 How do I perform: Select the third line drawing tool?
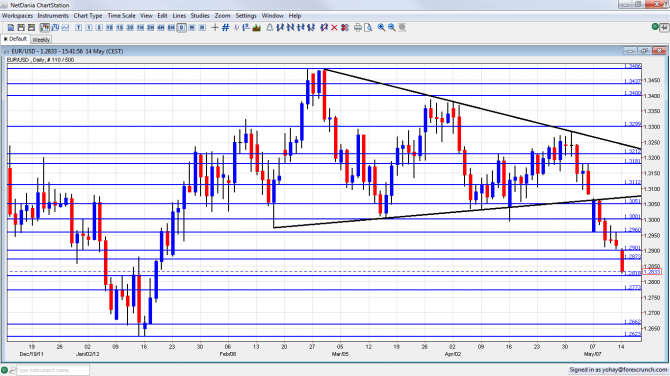coord(301,28)
